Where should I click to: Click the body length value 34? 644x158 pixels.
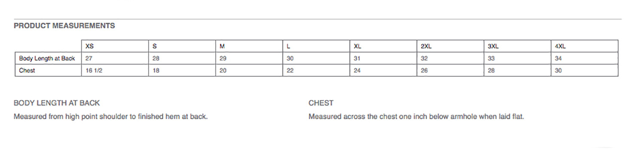click(558, 59)
